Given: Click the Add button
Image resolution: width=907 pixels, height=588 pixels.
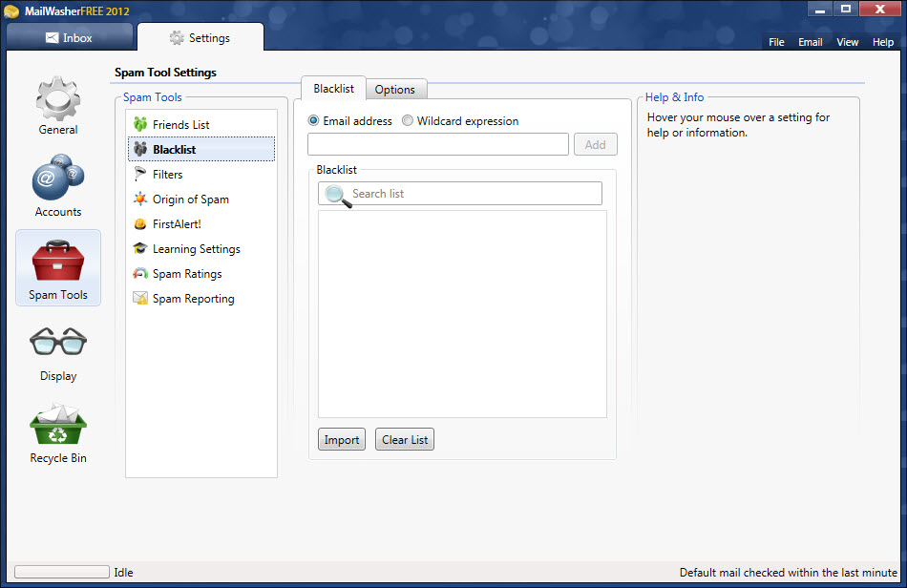Looking at the screenshot, I should [x=595, y=144].
